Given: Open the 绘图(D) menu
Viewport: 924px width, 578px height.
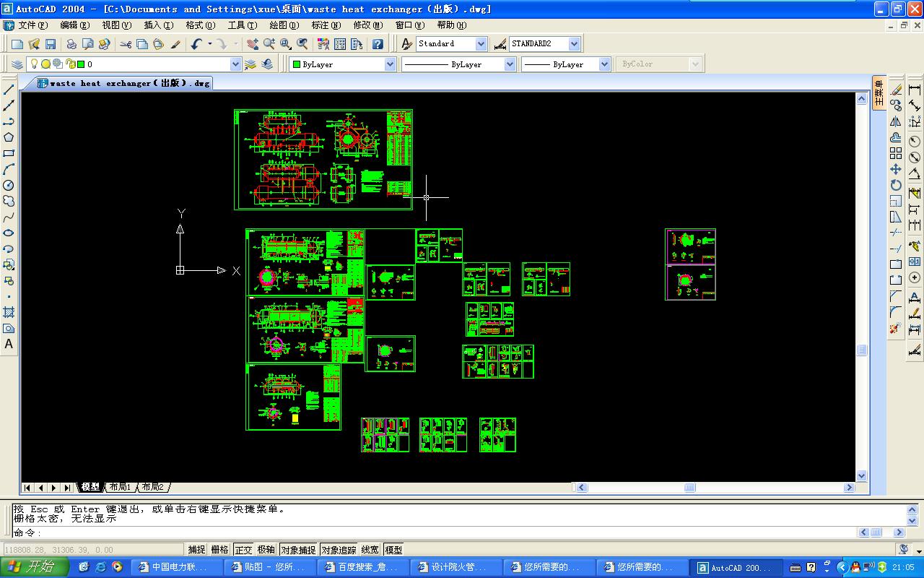Looking at the screenshot, I should 284,25.
